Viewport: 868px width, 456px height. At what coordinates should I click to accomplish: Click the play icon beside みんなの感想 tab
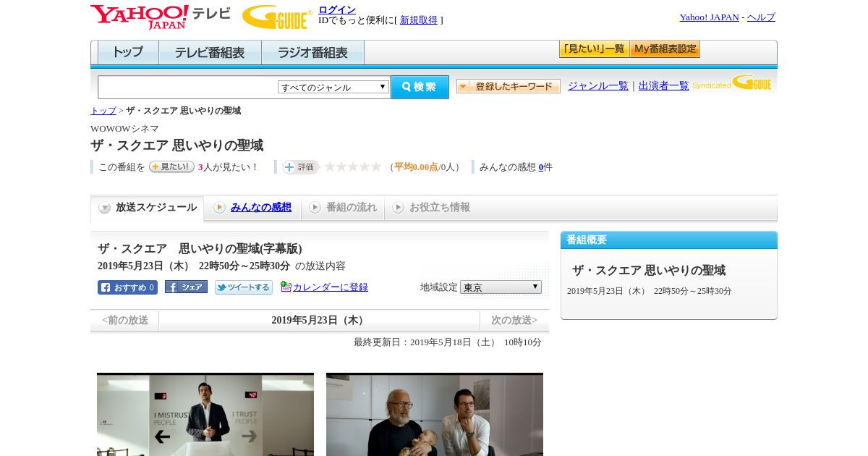pyautogui.click(x=219, y=208)
